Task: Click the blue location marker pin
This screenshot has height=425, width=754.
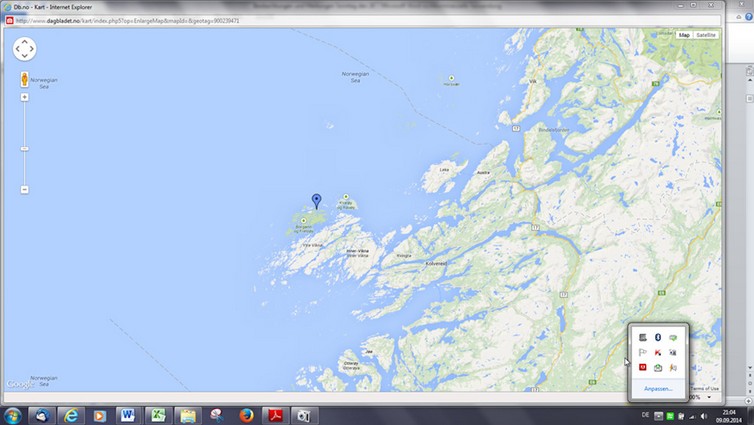Action: point(317,201)
